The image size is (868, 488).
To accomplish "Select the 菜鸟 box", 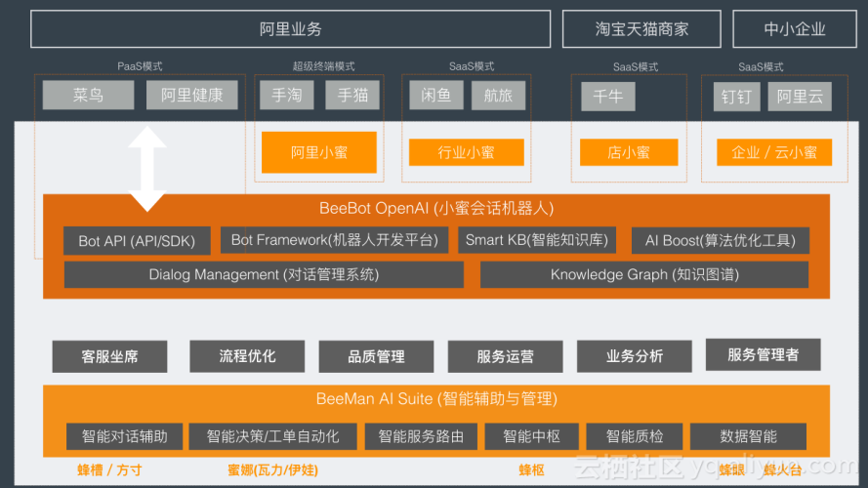I will click(88, 96).
